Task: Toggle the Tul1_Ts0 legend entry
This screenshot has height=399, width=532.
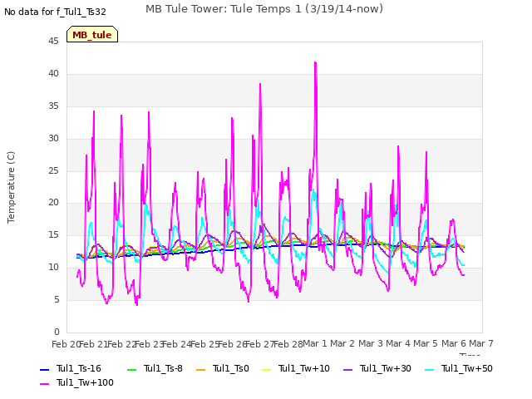Action: 223,368
